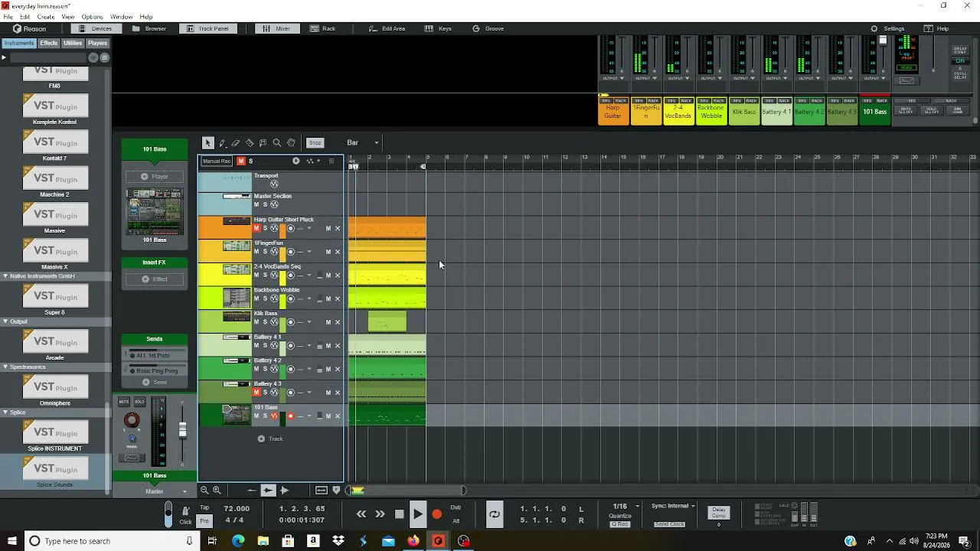The height and width of the screenshot is (551, 980).
Task: Add a new track with Track button
Action: pos(270,439)
